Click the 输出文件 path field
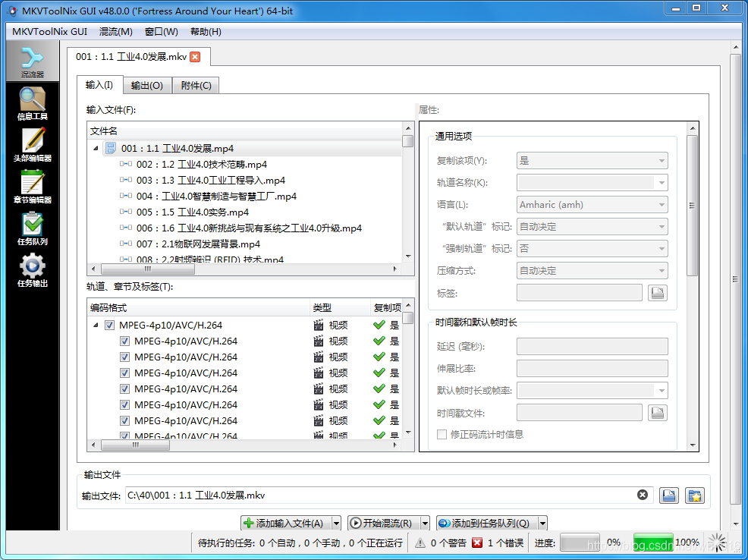The height and width of the screenshot is (560, 748). pos(388,496)
